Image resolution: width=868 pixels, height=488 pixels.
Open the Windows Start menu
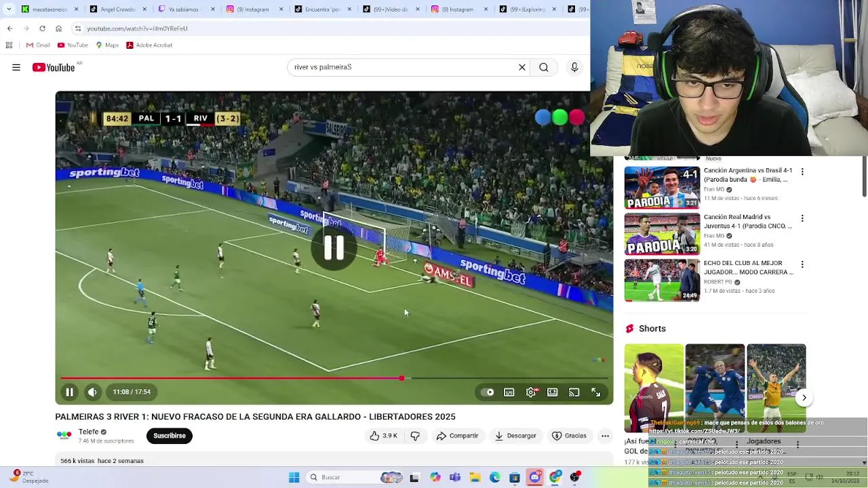pyautogui.click(x=294, y=477)
